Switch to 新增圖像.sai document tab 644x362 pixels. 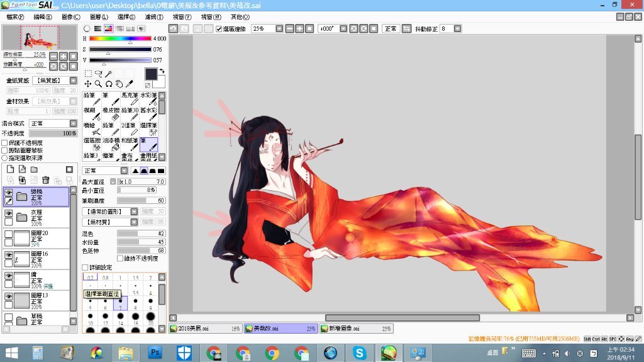[x=357, y=328]
